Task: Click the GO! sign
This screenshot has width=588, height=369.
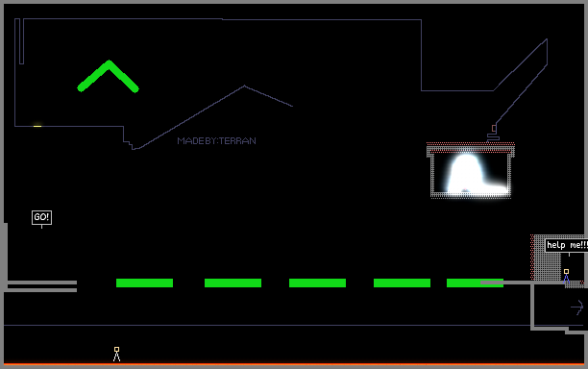Action: (41, 217)
